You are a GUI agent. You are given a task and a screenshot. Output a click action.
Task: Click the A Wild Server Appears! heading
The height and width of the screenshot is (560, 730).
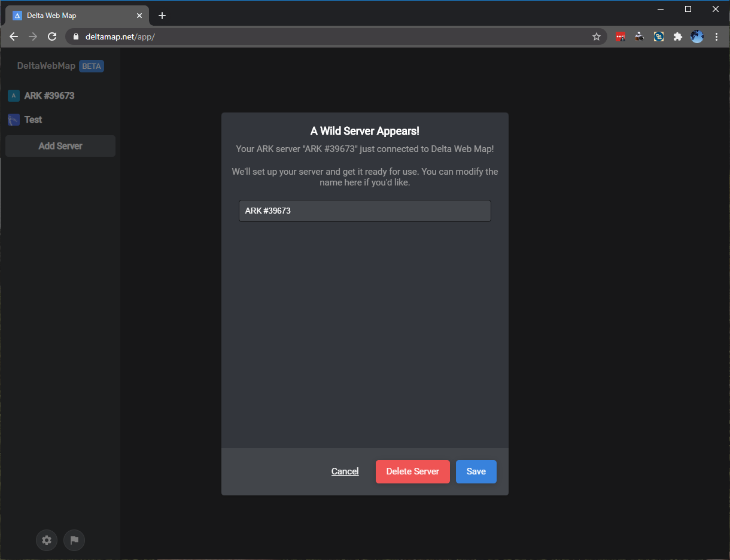click(365, 131)
